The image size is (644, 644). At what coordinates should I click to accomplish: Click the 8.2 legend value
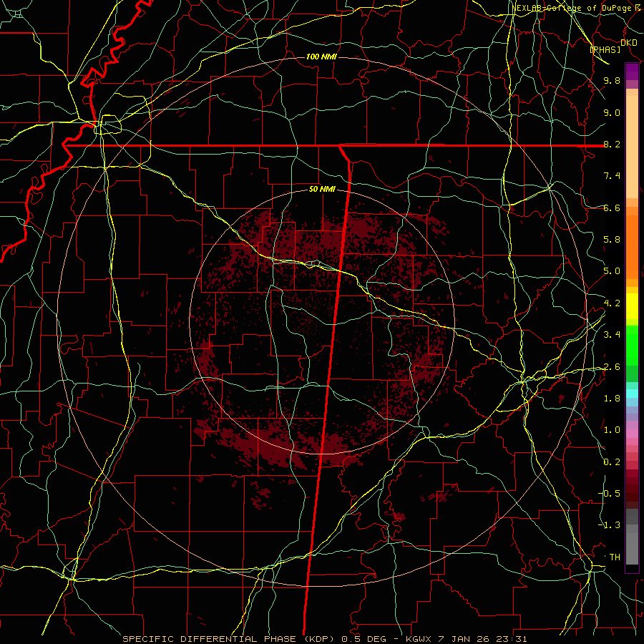pos(612,144)
